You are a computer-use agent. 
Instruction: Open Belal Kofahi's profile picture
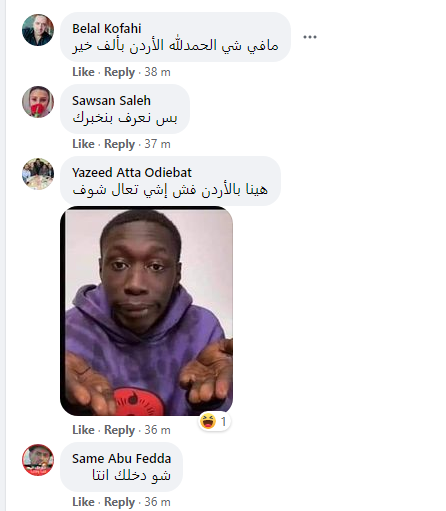(38, 30)
